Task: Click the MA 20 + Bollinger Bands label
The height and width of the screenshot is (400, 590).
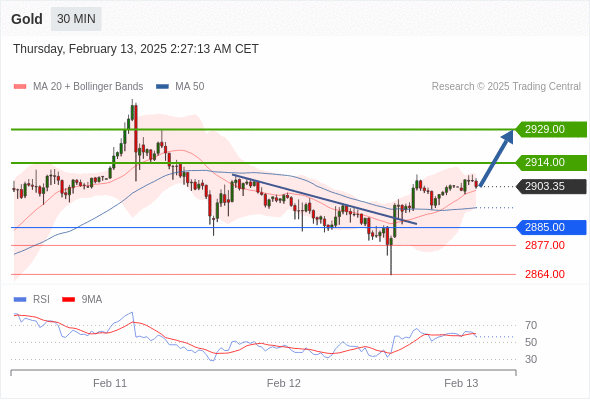Action: [x=88, y=87]
